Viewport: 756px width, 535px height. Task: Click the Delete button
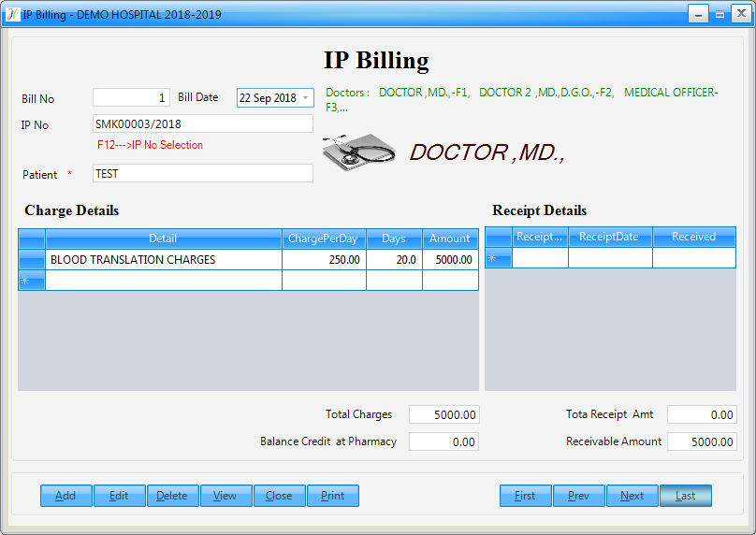click(x=172, y=496)
